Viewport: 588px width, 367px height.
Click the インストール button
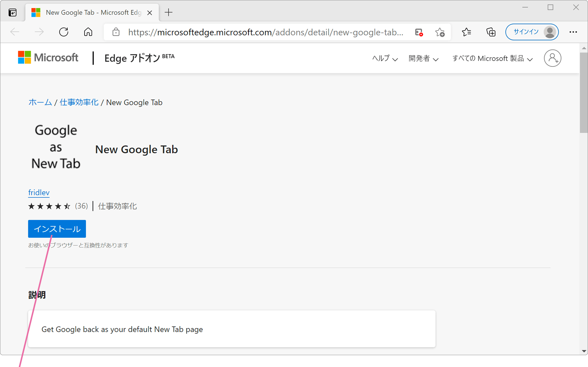click(57, 229)
